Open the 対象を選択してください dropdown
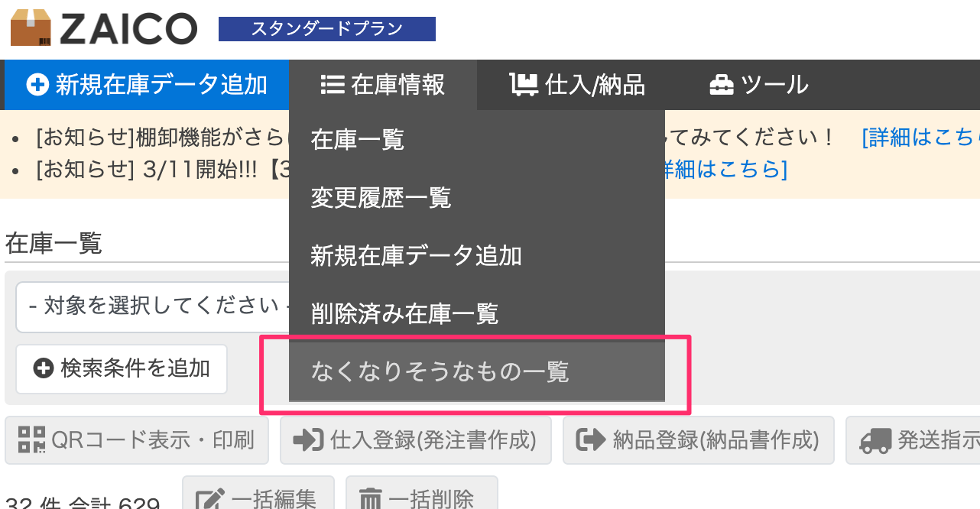Image resolution: width=980 pixels, height=509 pixels. point(152,306)
